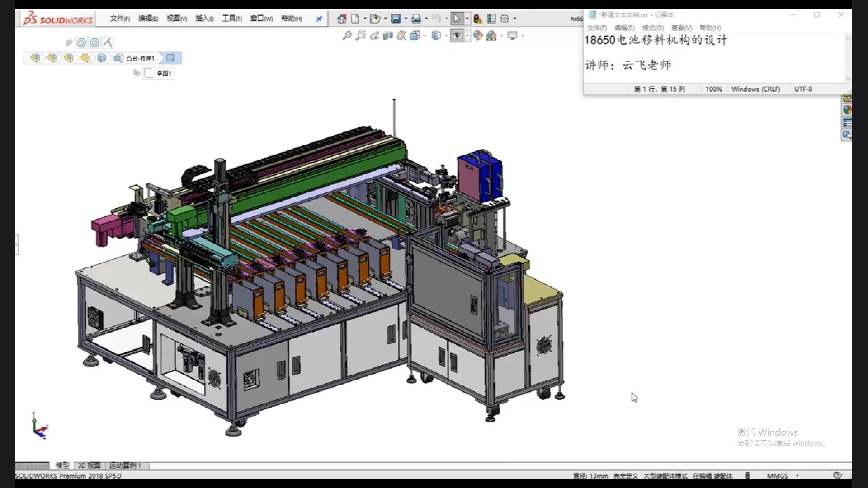Viewport: 868px width, 488px height.
Task: Open the File Properties icon
Action: coord(491,19)
